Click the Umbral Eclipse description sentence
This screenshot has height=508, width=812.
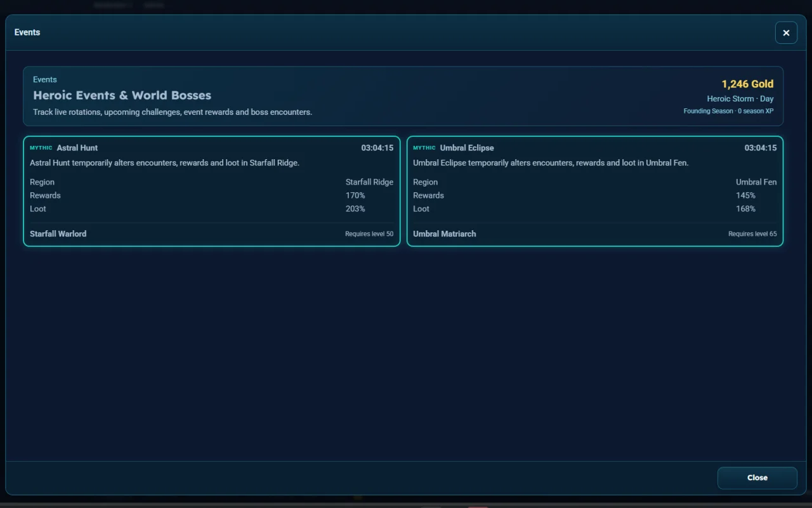pyautogui.click(x=551, y=163)
